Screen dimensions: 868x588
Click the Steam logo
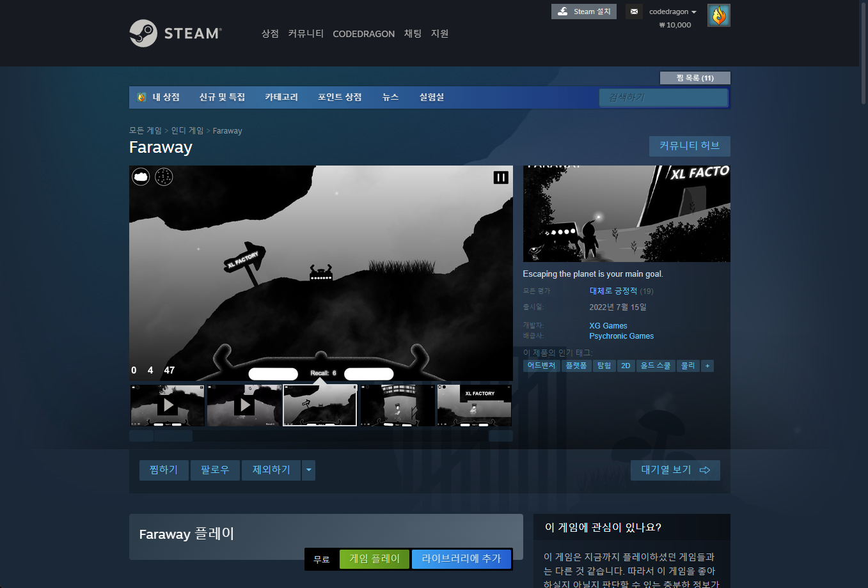(x=175, y=33)
